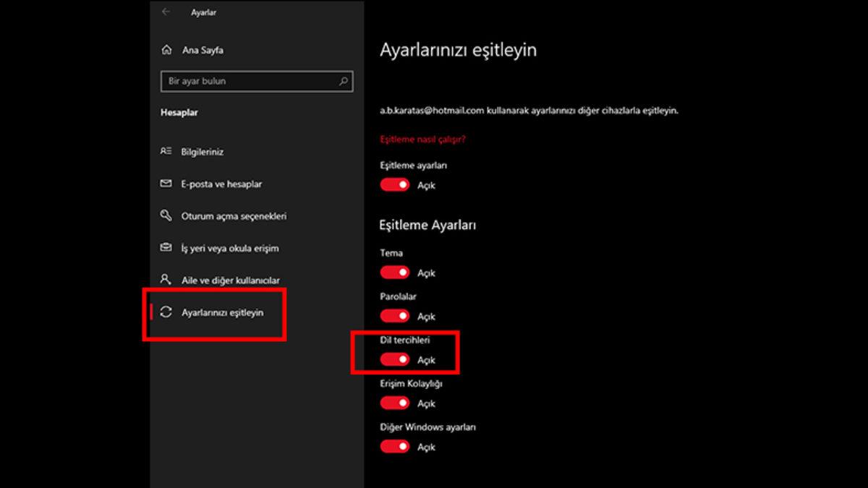The width and height of the screenshot is (868, 488).
Task: Click the İş yeri veya okula erişim icon
Action: (x=167, y=248)
